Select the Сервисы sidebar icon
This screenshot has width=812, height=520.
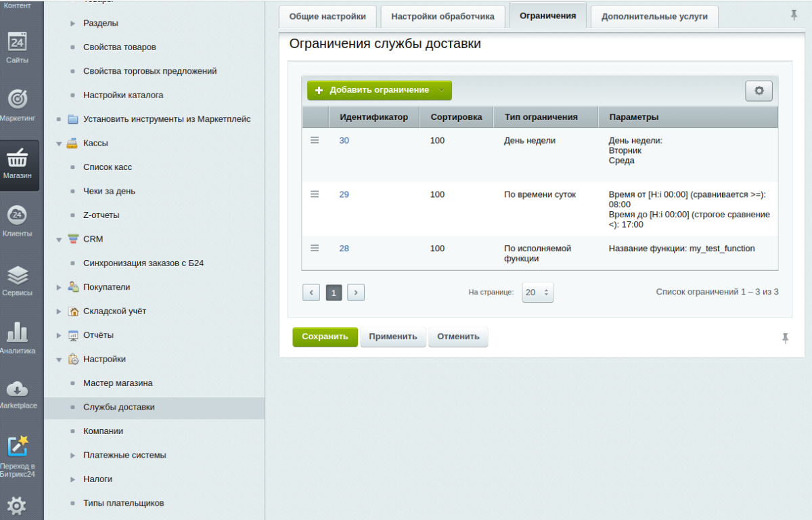click(x=20, y=275)
